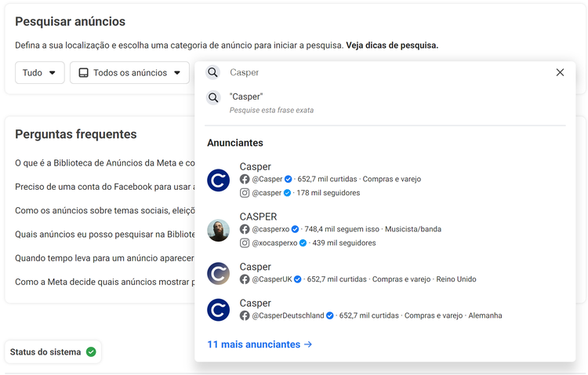The image size is (588, 375).
Task: Select the CASPER Musicista/banda advertiser name
Action: (258, 217)
